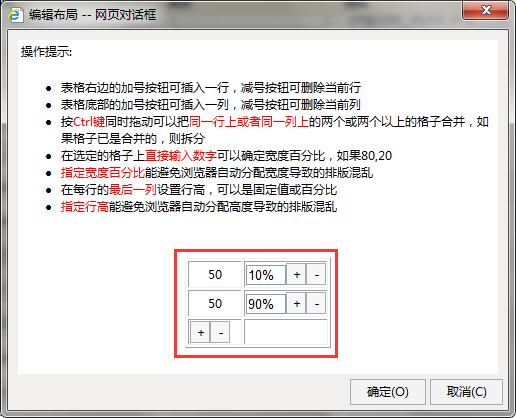Click the red 直接输入数字 hint text
Viewport: 516px width, 418px height.
[x=180, y=156]
